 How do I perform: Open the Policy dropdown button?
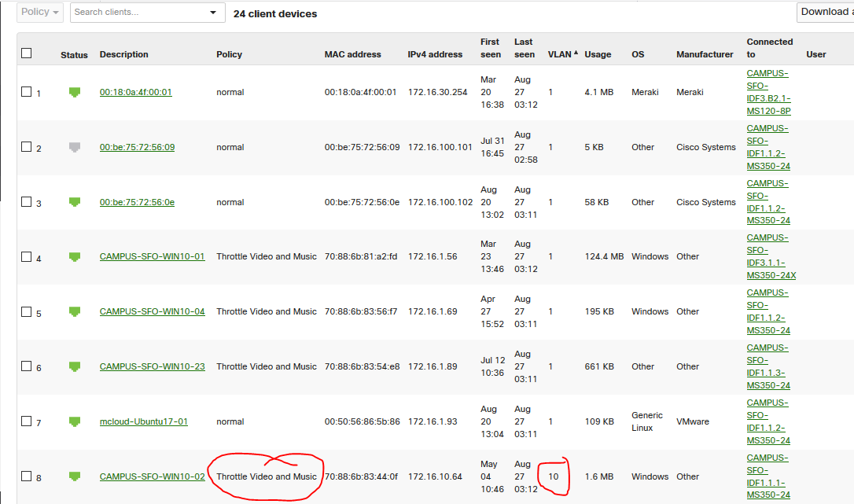click(x=41, y=12)
